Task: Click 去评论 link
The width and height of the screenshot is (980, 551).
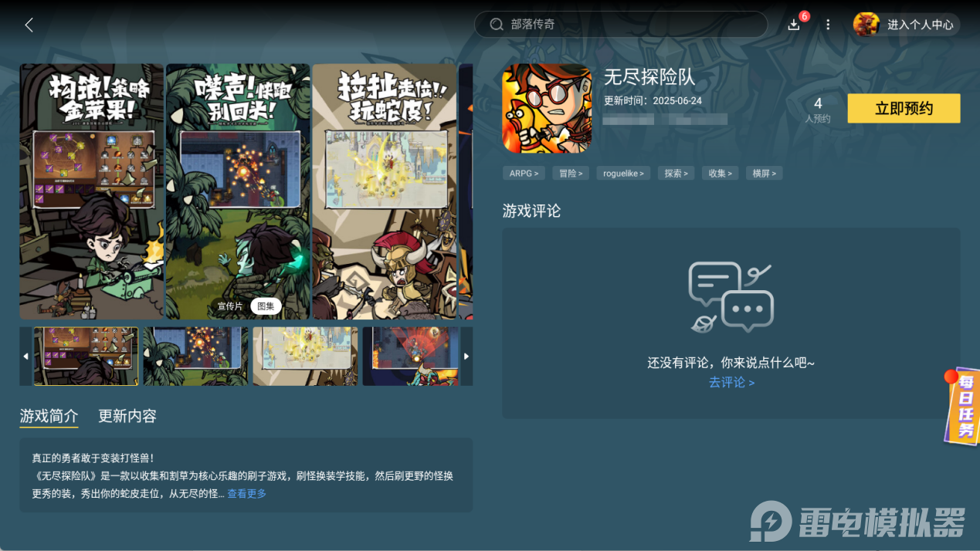Action: (x=731, y=383)
